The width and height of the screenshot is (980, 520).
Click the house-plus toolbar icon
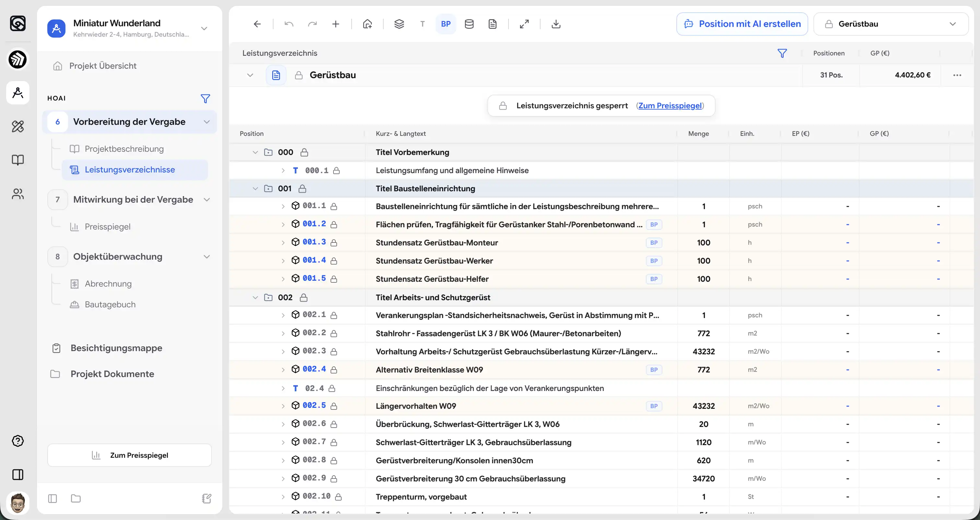[367, 24]
